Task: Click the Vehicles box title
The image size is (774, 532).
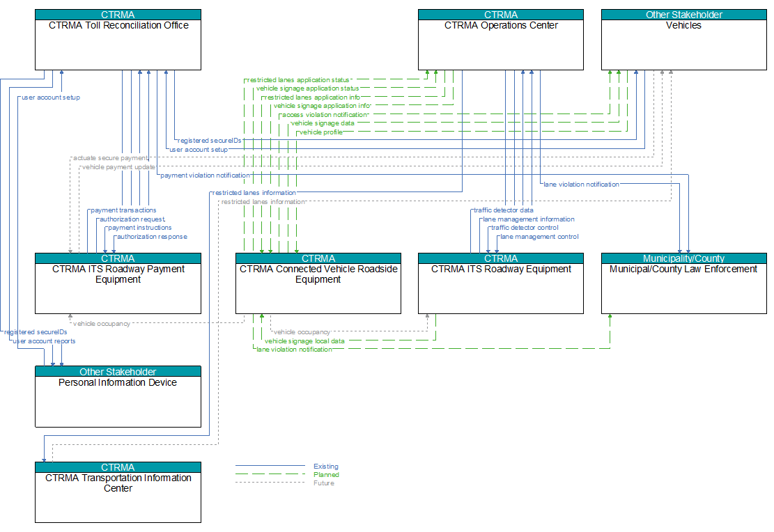Action: point(683,26)
